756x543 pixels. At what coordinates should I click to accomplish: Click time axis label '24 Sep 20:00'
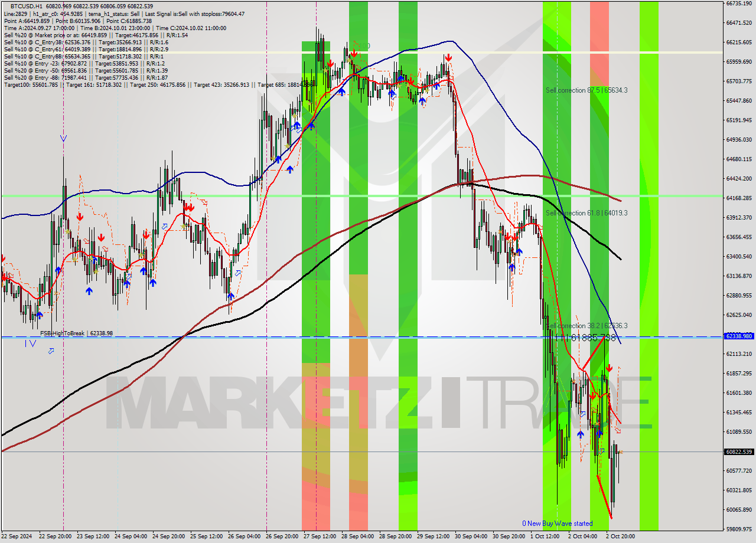(x=168, y=537)
